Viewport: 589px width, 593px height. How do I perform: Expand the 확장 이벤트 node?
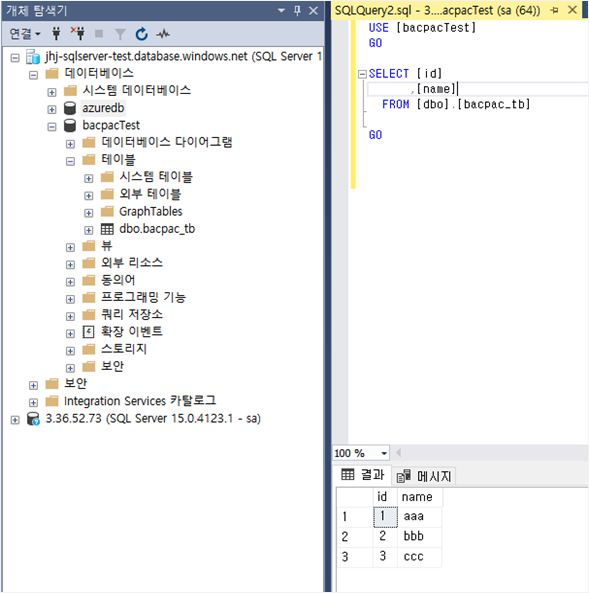tap(70, 334)
